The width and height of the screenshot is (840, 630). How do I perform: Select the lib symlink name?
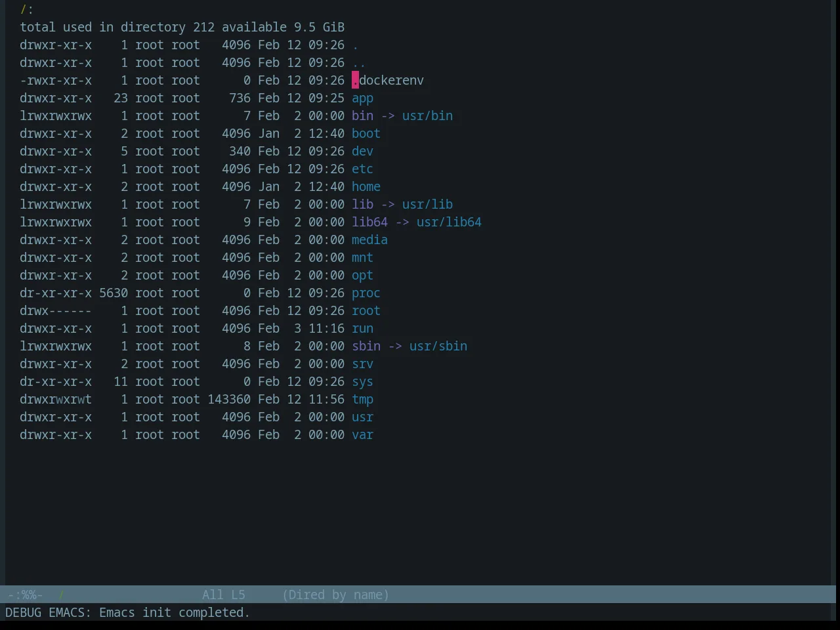362,205
